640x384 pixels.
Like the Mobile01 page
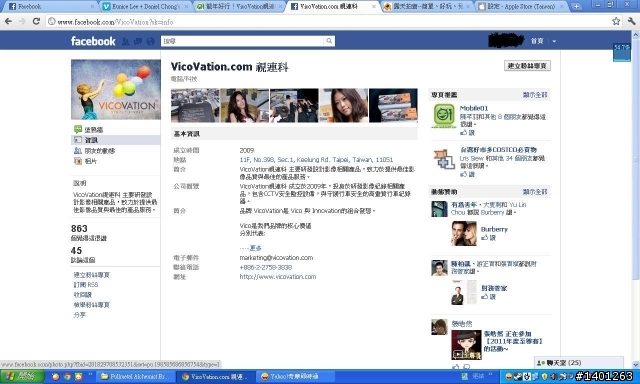pyautogui.click(x=467, y=133)
